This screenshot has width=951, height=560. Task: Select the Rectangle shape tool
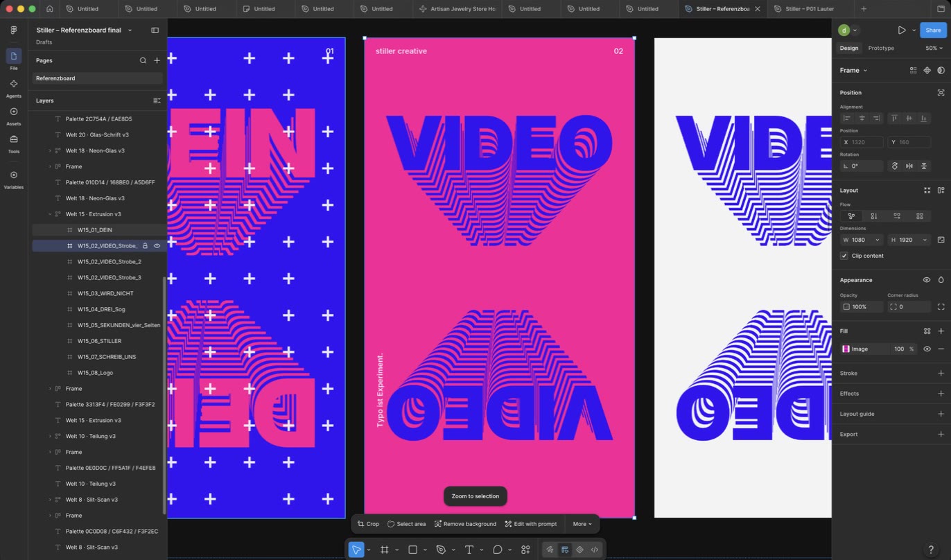click(412, 550)
